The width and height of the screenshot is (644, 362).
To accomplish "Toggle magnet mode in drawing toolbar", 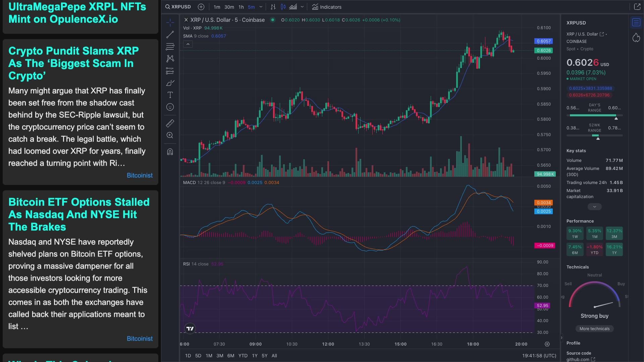I will coord(170,152).
